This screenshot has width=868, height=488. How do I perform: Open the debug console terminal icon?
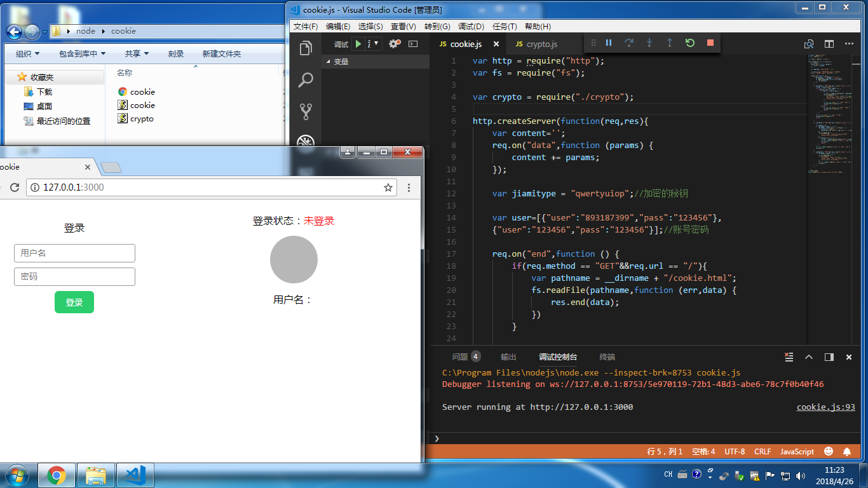coord(413,44)
